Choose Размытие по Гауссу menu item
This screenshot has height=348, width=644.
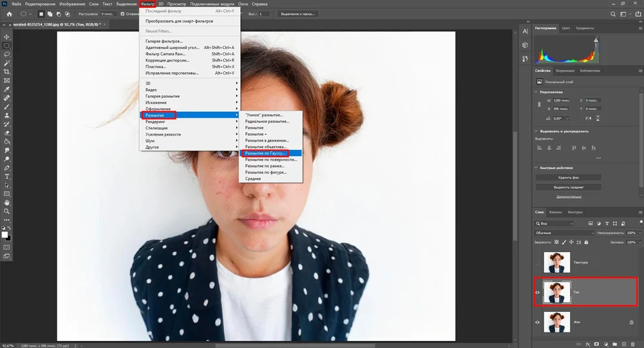270,153
